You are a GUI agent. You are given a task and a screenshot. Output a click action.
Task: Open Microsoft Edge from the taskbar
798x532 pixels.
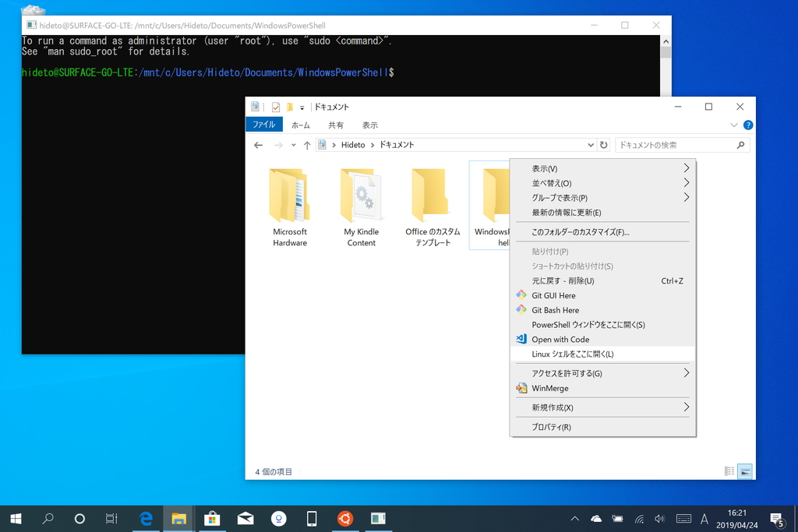(x=146, y=518)
